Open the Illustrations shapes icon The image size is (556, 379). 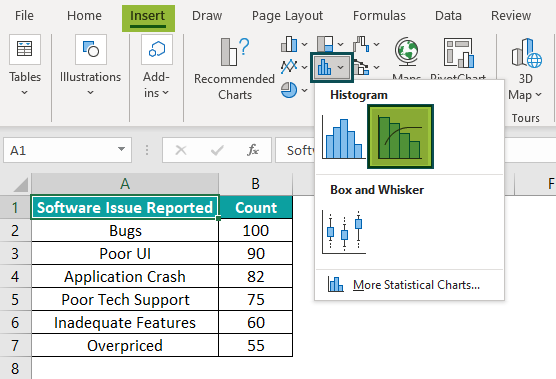[91, 49]
